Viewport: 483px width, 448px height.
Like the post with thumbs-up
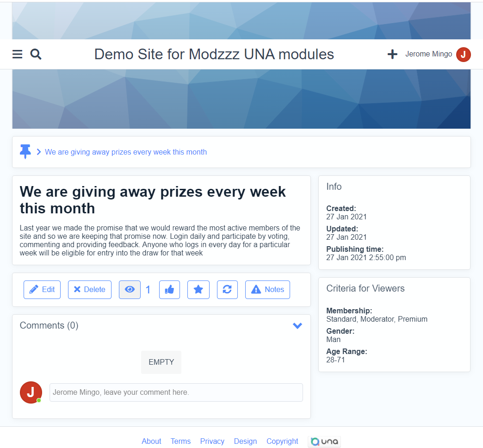point(169,290)
